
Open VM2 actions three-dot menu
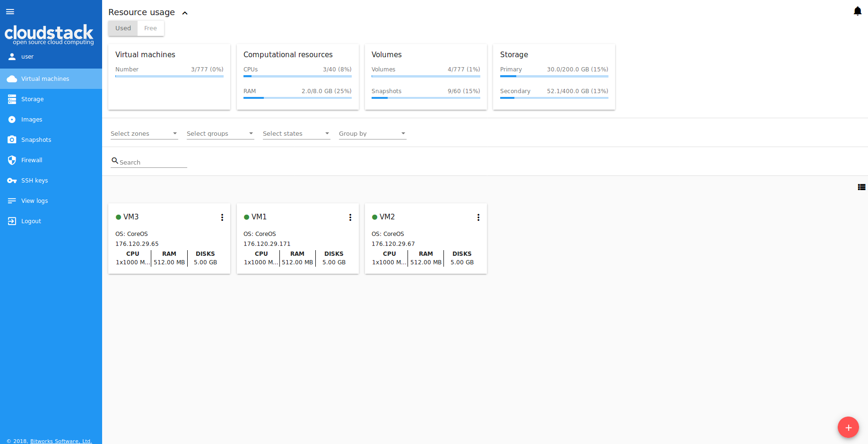pos(478,218)
